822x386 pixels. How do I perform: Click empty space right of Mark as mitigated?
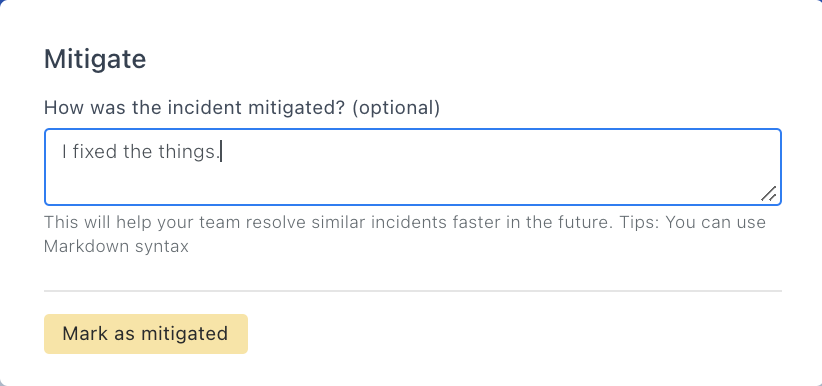click(514, 334)
